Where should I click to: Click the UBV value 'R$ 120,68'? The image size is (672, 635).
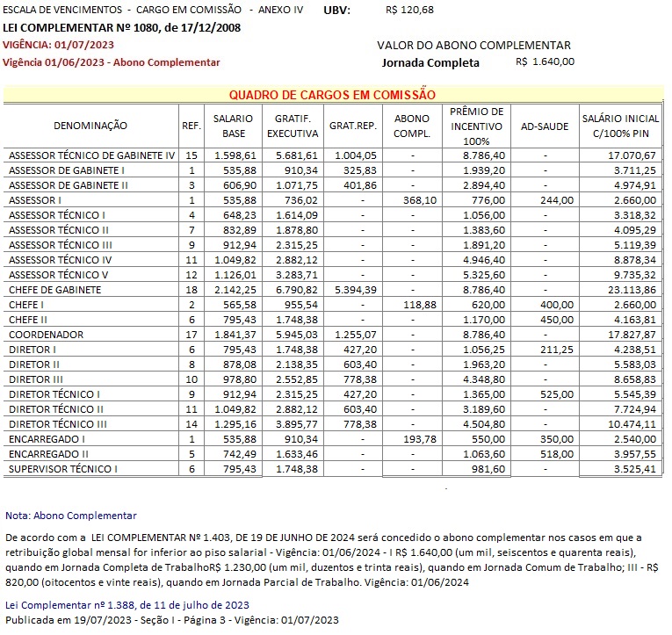[x=409, y=10]
